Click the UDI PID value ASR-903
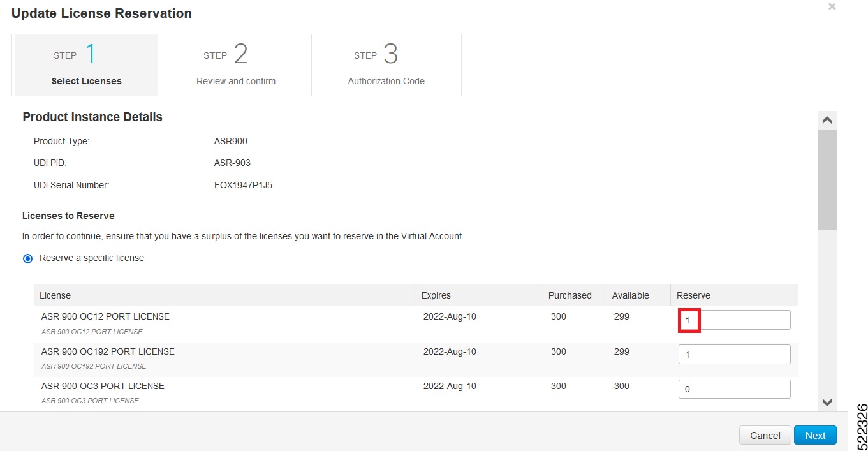 pyautogui.click(x=232, y=163)
